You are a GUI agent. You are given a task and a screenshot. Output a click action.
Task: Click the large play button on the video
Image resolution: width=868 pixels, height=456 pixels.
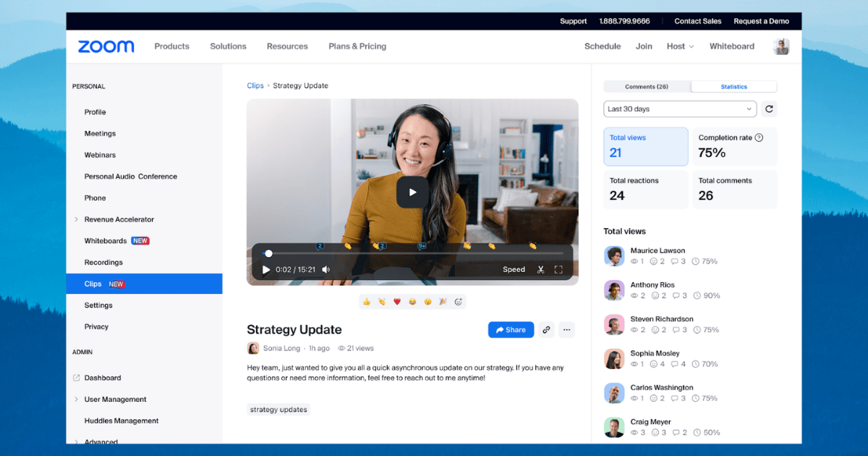[x=412, y=193]
